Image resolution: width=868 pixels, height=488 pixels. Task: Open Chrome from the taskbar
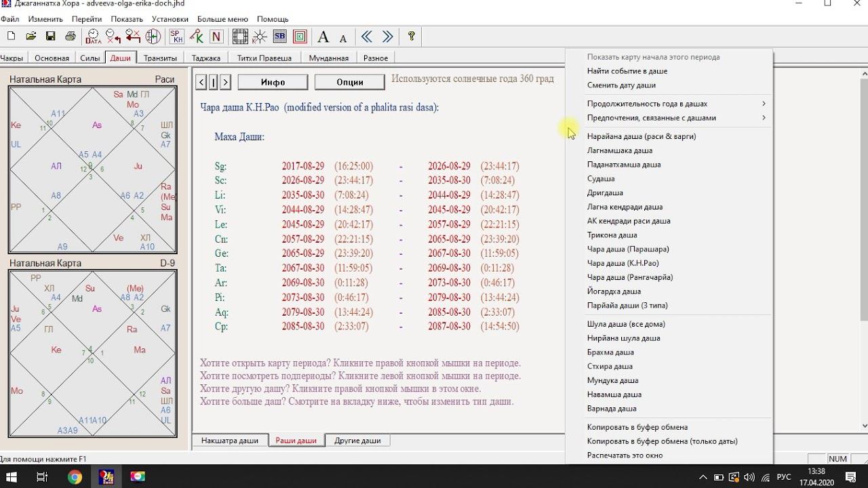(75, 476)
